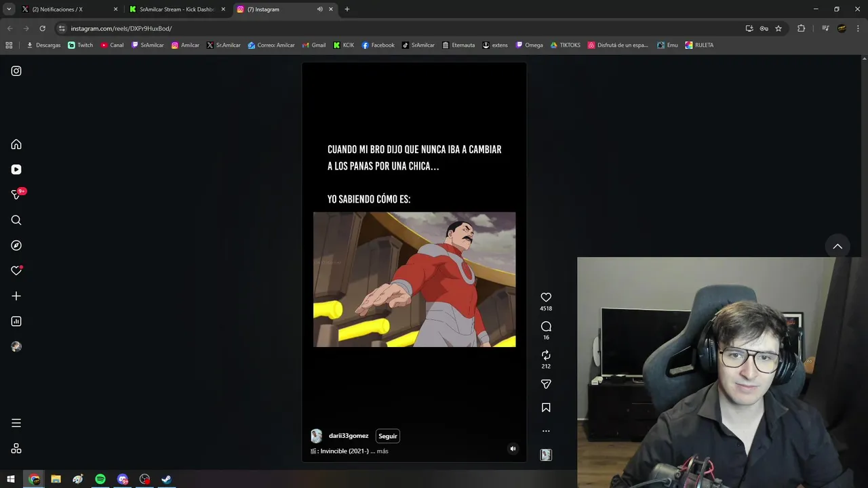
Task: Like the reel with heart icon
Action: [546, 298]
